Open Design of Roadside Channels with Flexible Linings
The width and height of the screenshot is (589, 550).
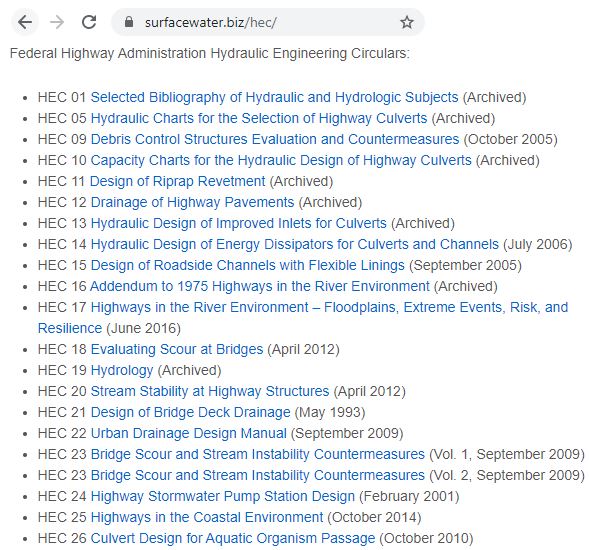(x=248, y=266)
